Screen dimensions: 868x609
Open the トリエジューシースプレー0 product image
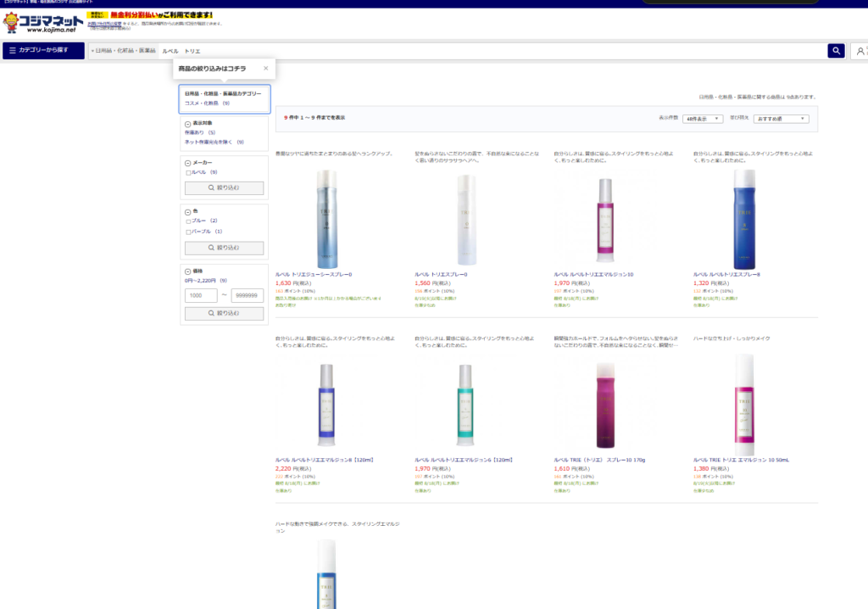[x=326, y=219]
